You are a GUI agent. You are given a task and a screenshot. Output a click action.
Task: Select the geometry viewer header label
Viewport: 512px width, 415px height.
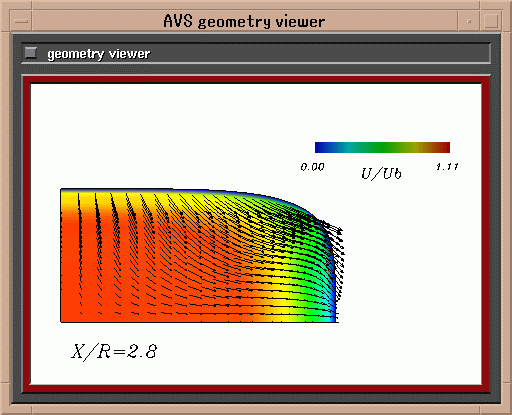coord(99,54)
